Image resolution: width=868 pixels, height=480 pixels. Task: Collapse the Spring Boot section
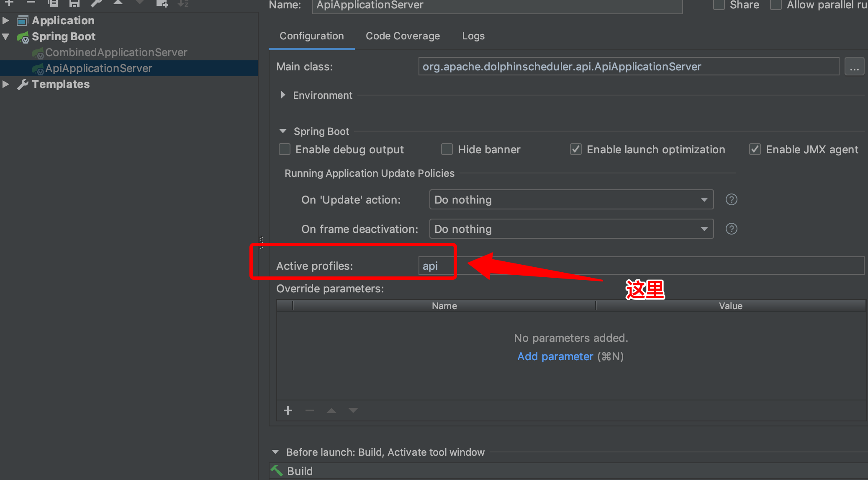tap(283, 131)
